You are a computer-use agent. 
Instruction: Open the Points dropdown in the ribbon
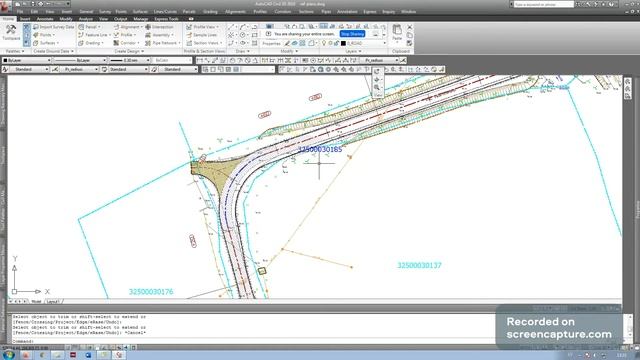tap(44, 35)
